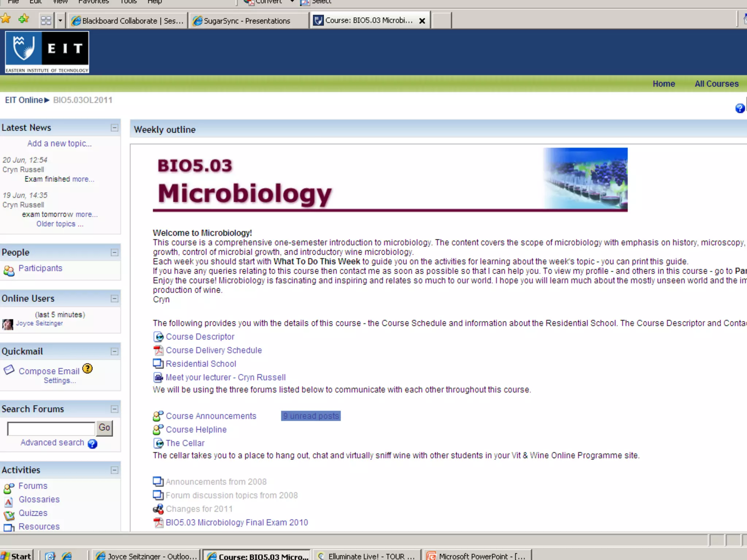Click the Compose Email envelope icon
The image size is (747, 560).
[9, 370]
